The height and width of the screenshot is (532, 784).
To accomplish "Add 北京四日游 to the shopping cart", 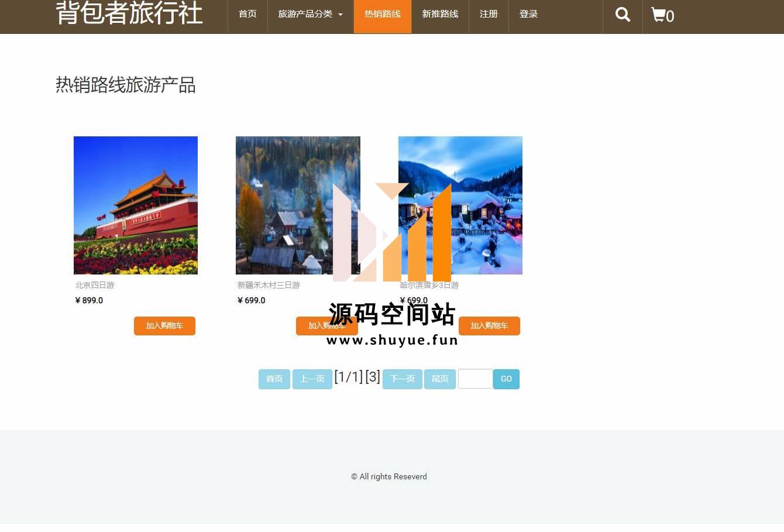I will pos(164,326).
